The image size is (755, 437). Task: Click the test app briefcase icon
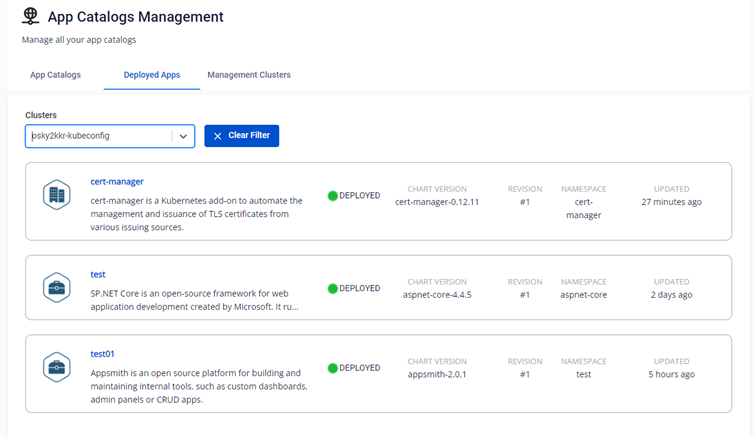click(56, 287)
